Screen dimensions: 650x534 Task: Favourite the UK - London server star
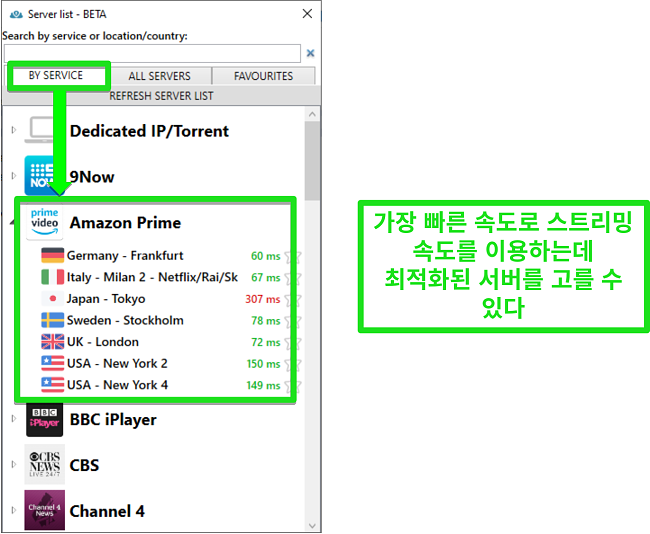coord(293,343)
